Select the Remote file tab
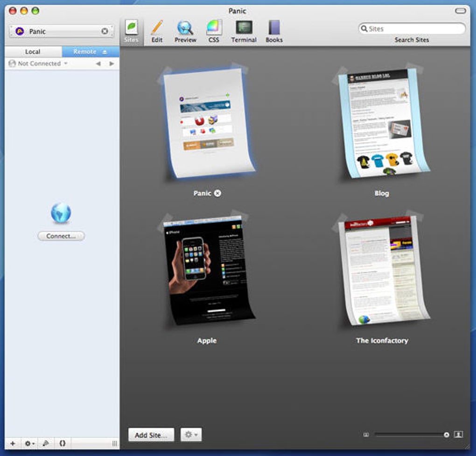The width and height of the screenshot is (476, 456). point(85,52)
